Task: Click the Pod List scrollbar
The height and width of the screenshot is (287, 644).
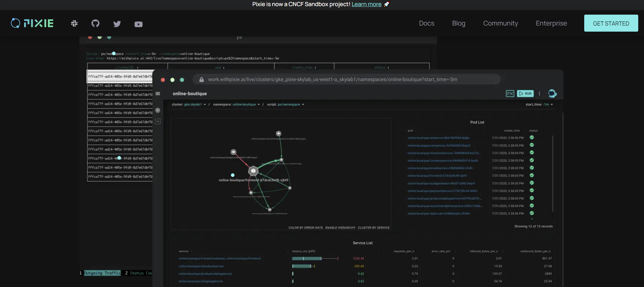Action: click(553, 174)
